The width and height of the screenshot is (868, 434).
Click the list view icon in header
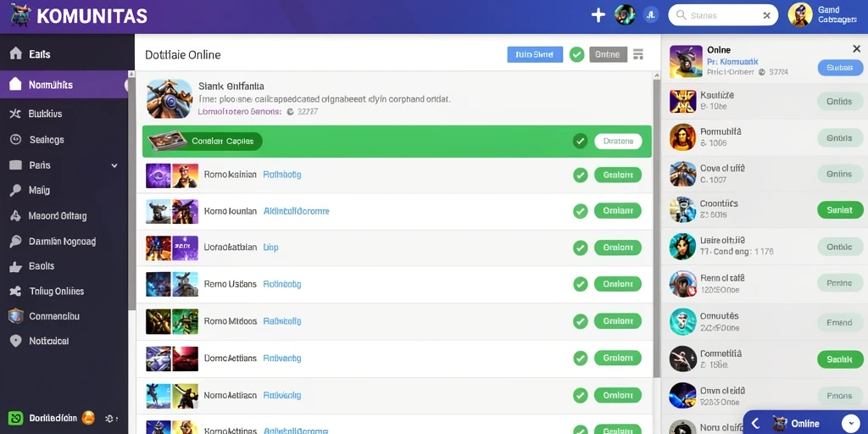pyautogui.click(x=638, y=53)
